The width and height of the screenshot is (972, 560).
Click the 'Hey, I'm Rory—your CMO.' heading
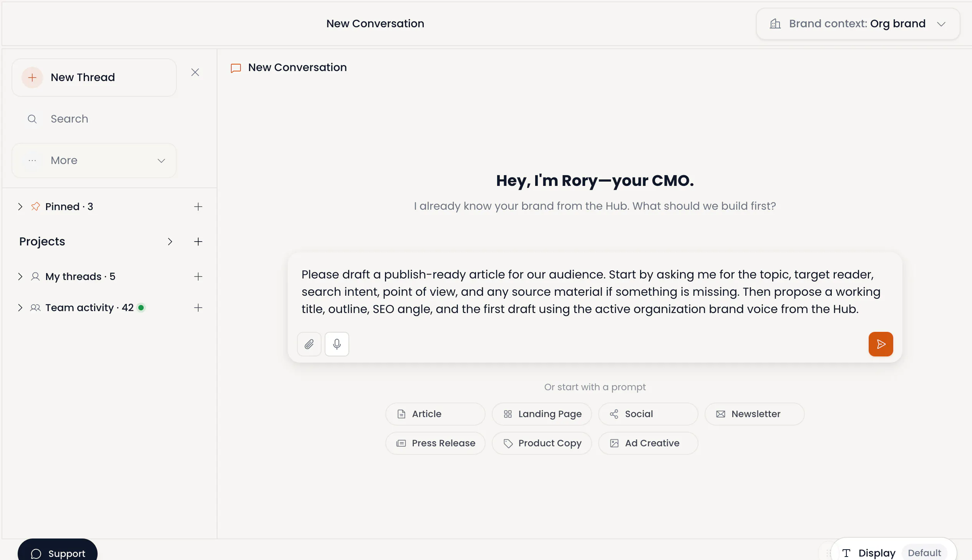(x=595, y=181)
